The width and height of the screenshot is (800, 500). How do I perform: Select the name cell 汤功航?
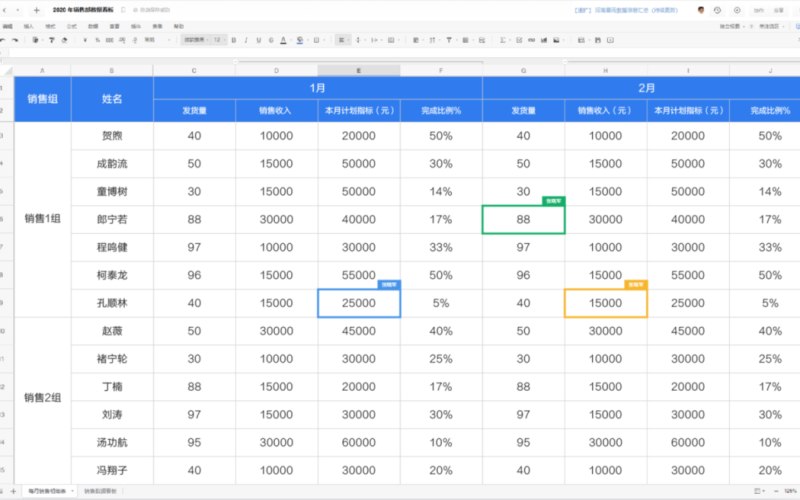coord(112,442)
